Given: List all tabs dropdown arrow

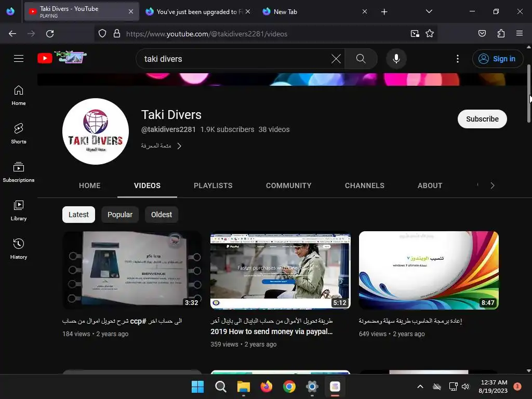Looking at the screenshot, I should (429, 11).
